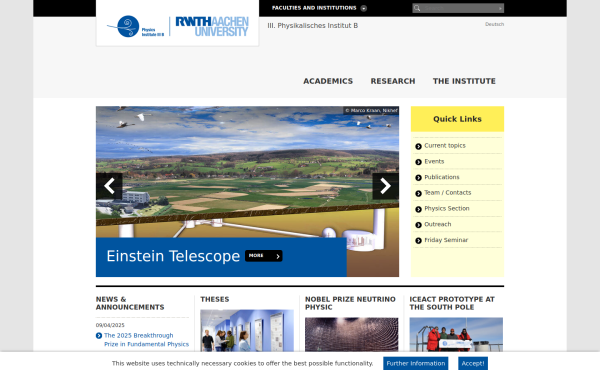
Task: Click arrow icon beside Events
Action: click(418, 162)
